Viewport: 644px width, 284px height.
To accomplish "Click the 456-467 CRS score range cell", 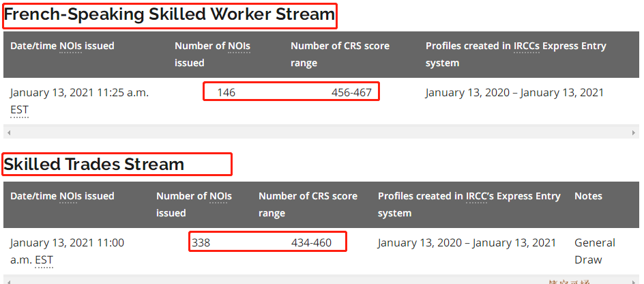I will [x=351, y=92].
